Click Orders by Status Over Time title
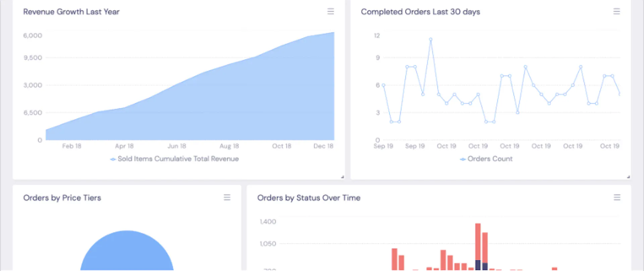 pos(309,198)
